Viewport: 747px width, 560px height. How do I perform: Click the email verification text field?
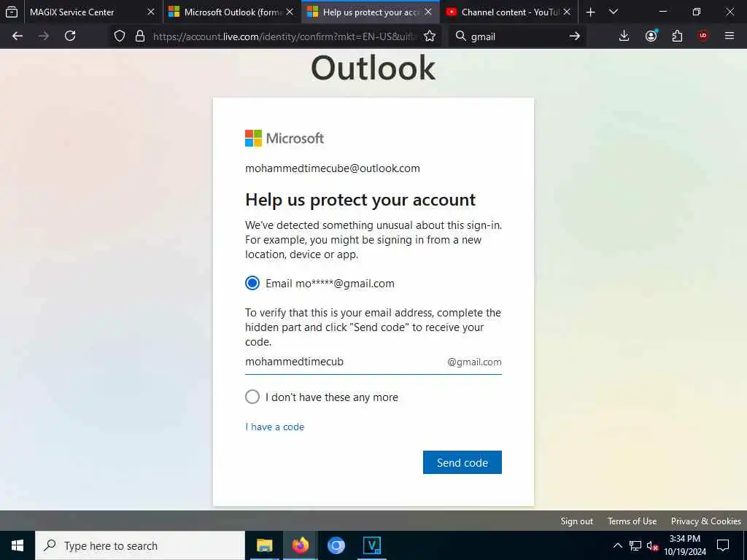345,362
